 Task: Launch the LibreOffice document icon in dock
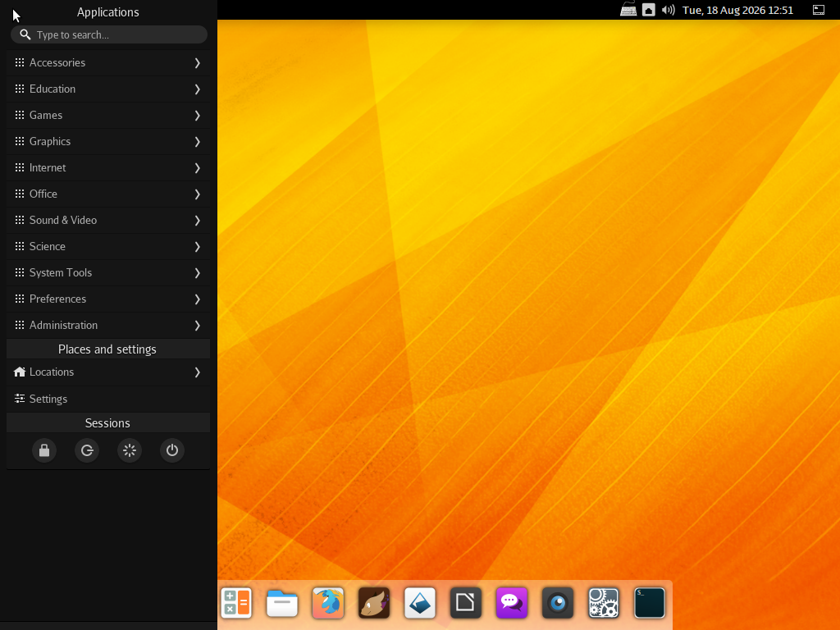pyautogui.click(x=466, y=603)
